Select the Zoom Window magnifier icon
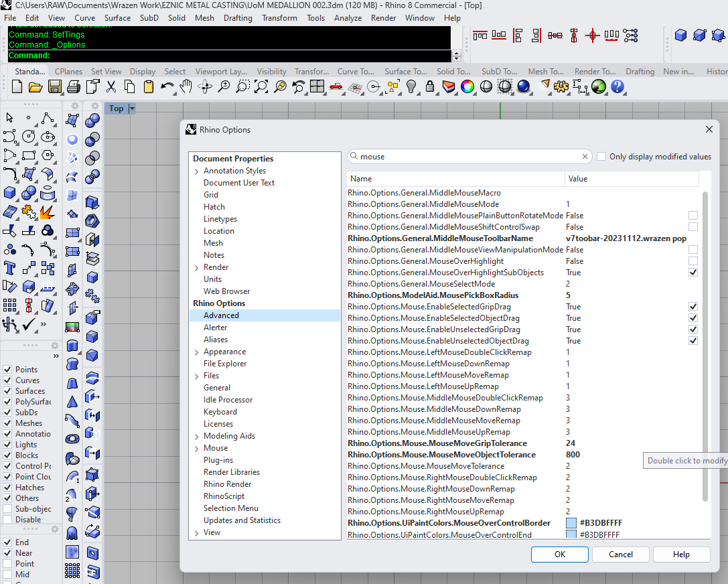728x584 pixels. click(x=242, y=87)
